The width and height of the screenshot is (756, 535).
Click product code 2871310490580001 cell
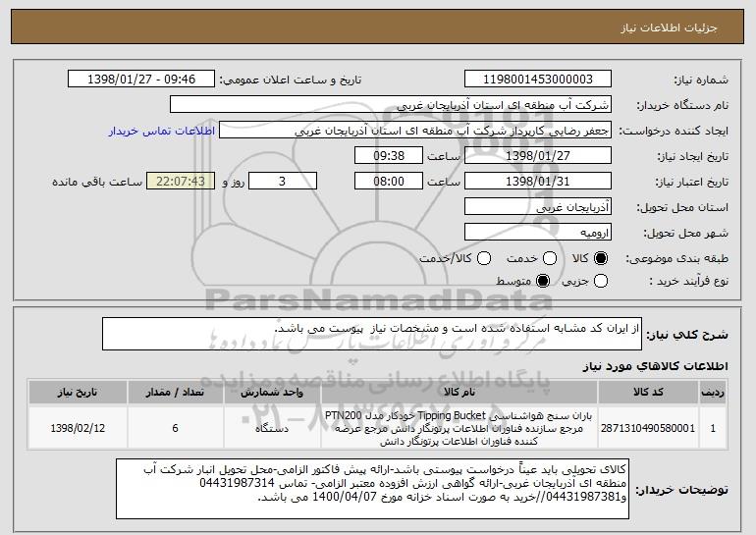(648, 428)
